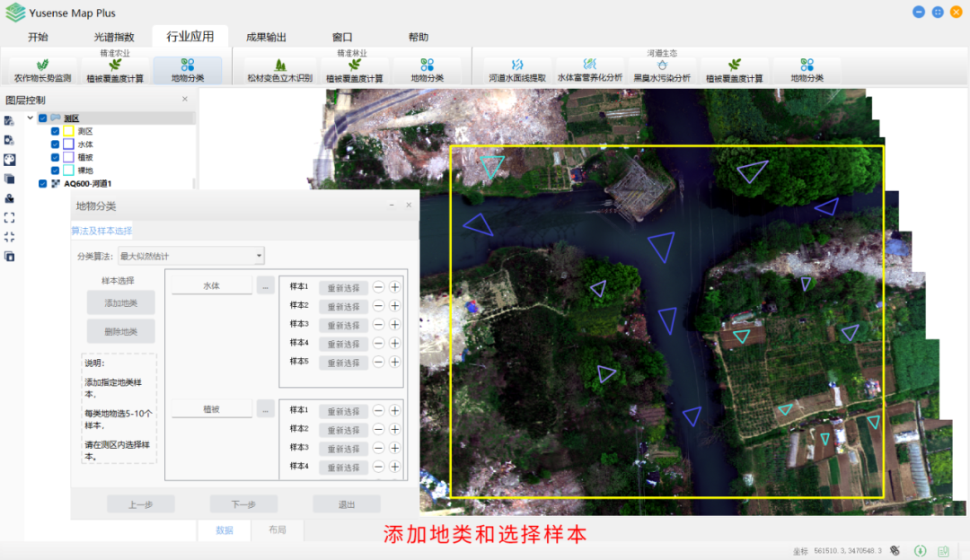Click the ellipsis button beside 水体

(x=265, y=286)
